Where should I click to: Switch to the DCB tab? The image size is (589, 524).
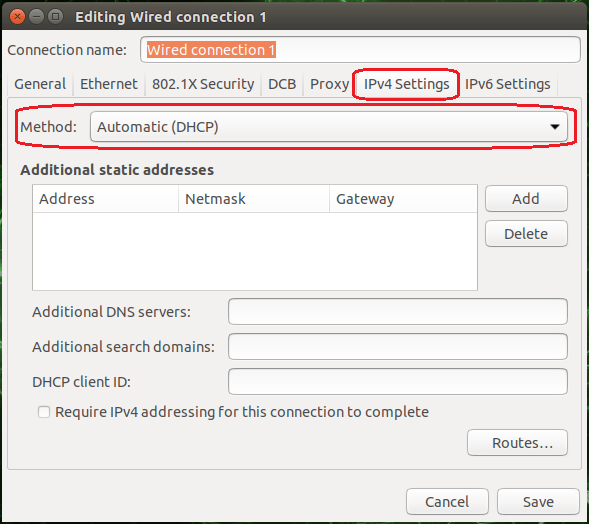pyautogui.click(x=282, y=84)
